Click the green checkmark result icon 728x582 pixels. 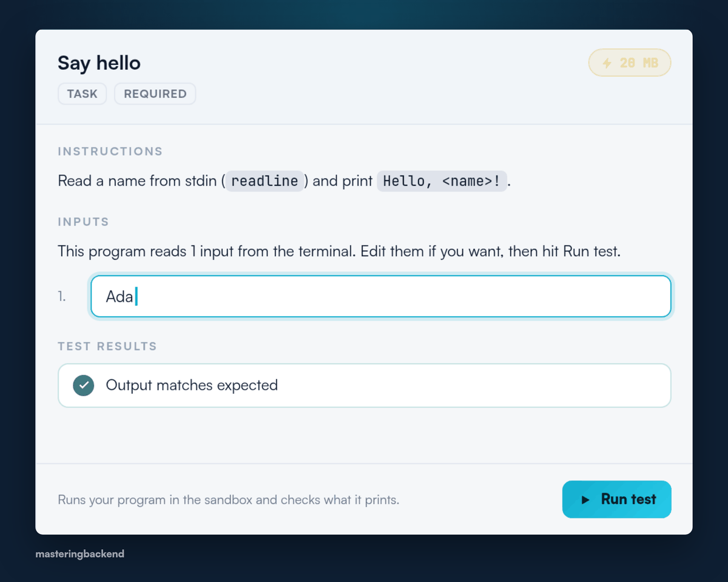tap(84, 385)
